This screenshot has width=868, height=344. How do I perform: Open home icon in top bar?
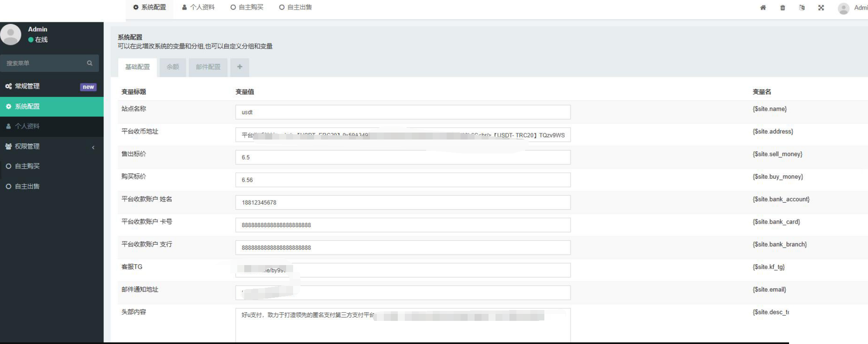[x=763, y=7]
